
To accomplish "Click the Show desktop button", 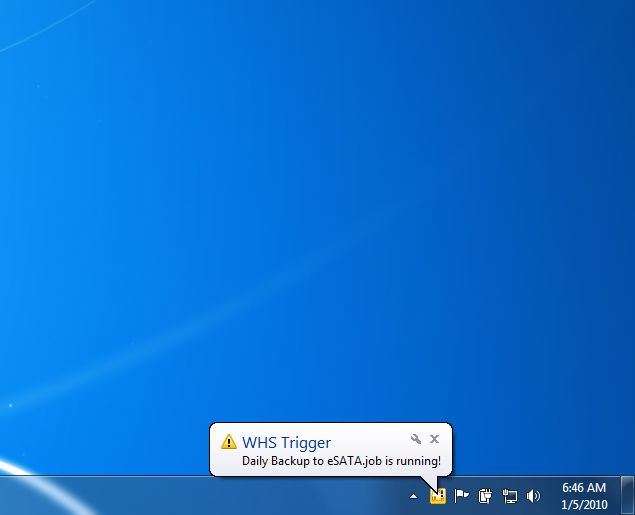I will click(x=628, y=496).
